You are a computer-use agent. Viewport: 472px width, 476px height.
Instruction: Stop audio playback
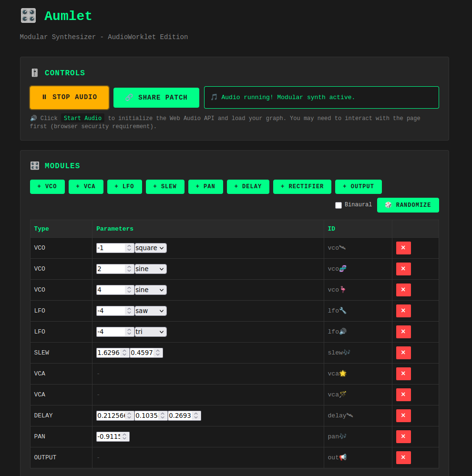70,97
